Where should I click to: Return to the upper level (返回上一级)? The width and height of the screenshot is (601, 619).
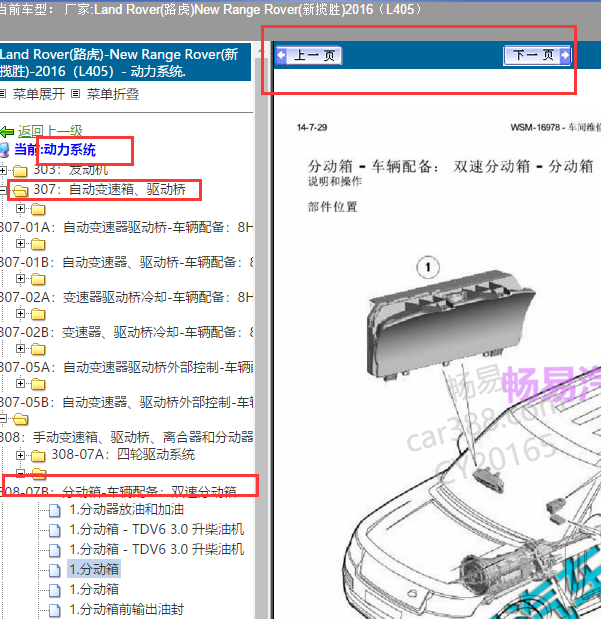pos(50,131)
